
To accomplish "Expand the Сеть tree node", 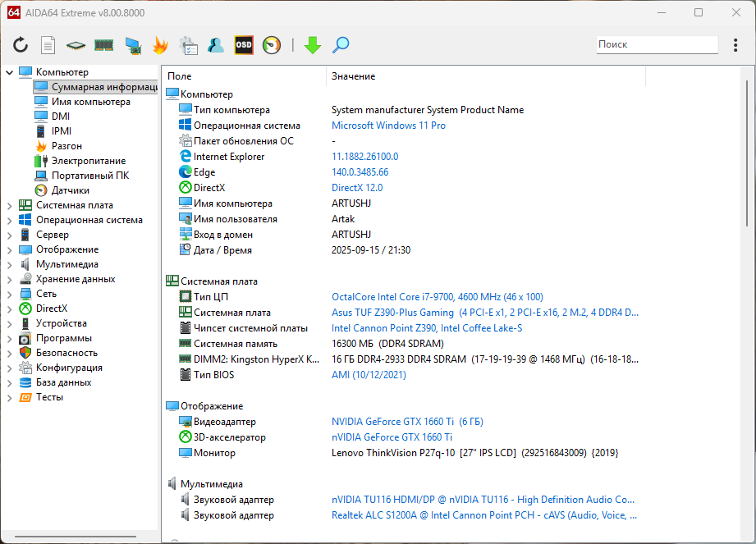I will pos(9,294).
